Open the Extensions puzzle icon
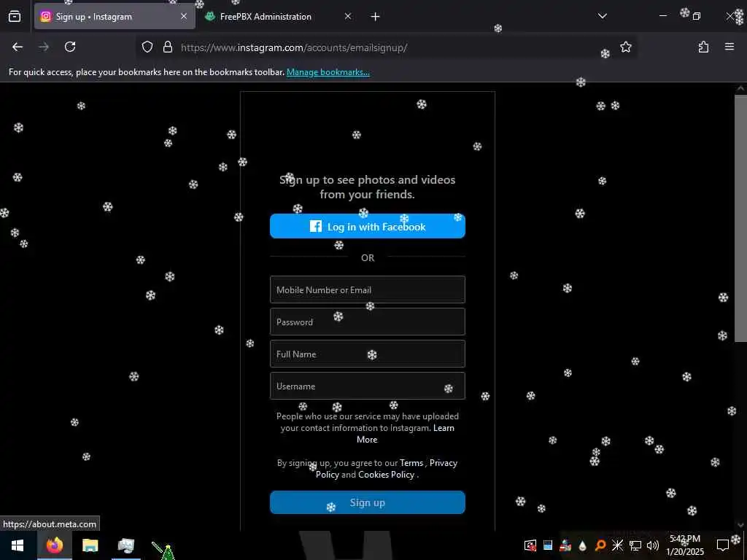The image size is (747, 560). tap(703, 47)
